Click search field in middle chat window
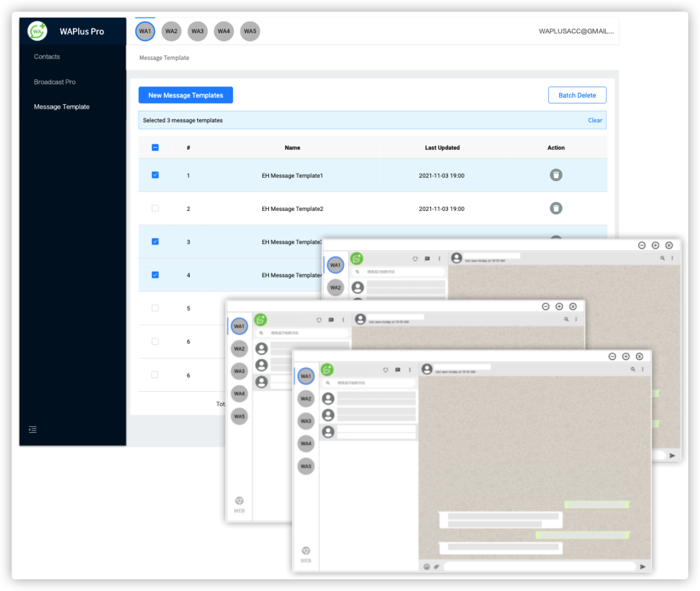 tap(301, 333)
